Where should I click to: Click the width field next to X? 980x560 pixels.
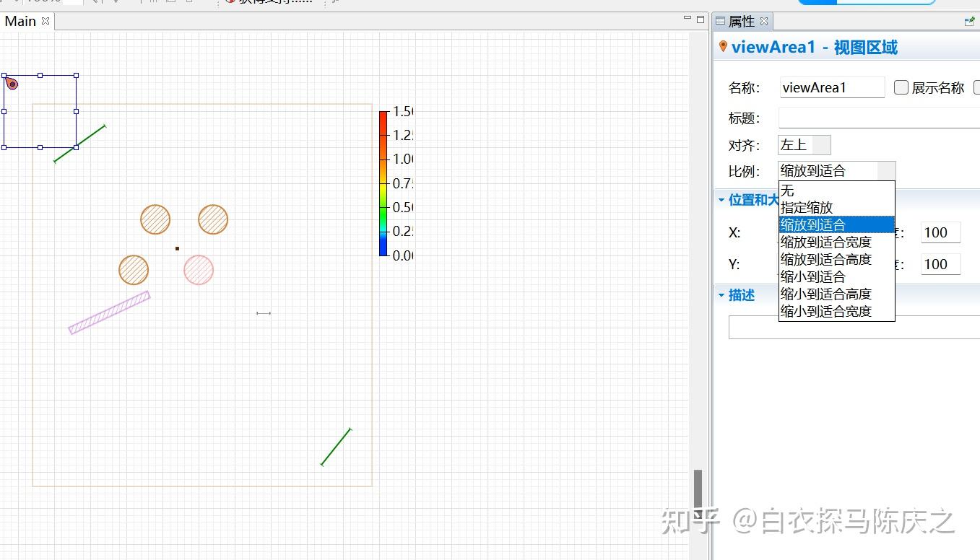[x=941, y=232]
